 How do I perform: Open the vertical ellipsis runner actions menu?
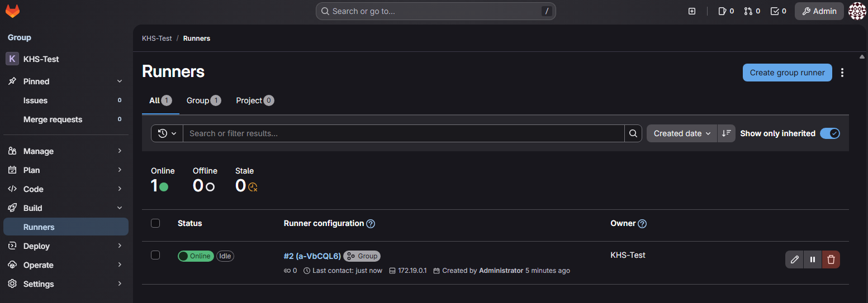point(842,73)
